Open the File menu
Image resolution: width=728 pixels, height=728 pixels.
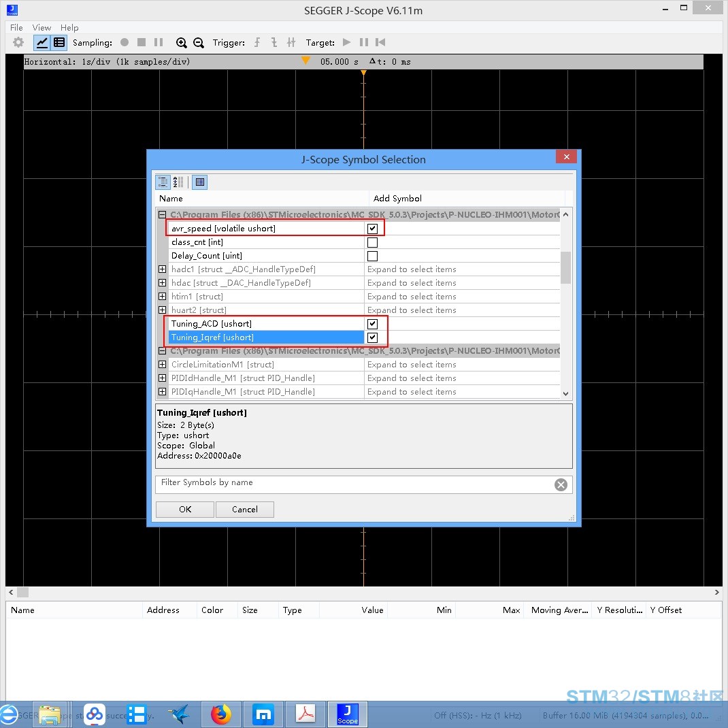point(16,27)
